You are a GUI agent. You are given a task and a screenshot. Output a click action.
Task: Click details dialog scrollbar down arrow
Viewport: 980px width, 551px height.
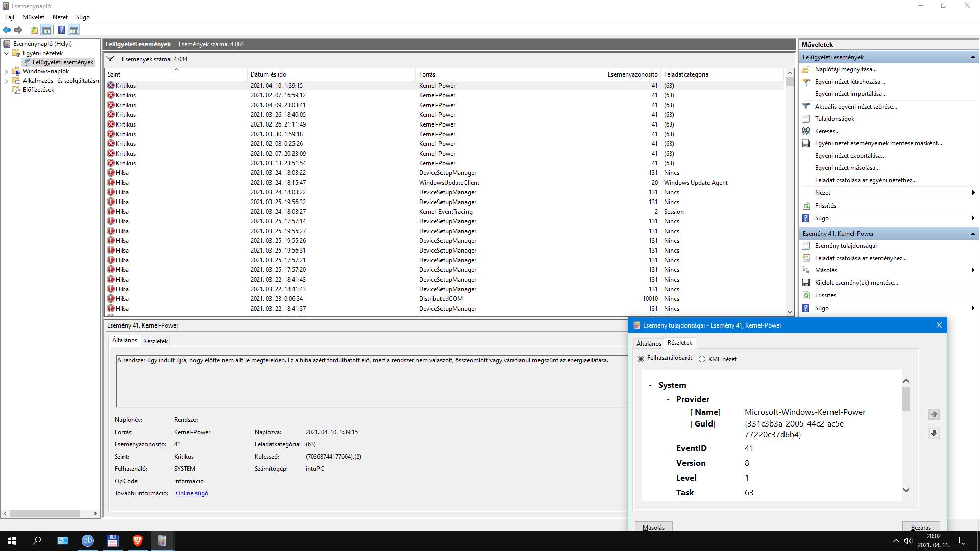point(906,490)
